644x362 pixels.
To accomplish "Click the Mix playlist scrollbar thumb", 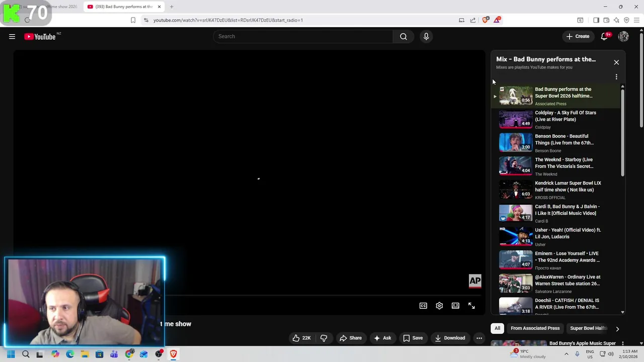I will tap(622, 132).
